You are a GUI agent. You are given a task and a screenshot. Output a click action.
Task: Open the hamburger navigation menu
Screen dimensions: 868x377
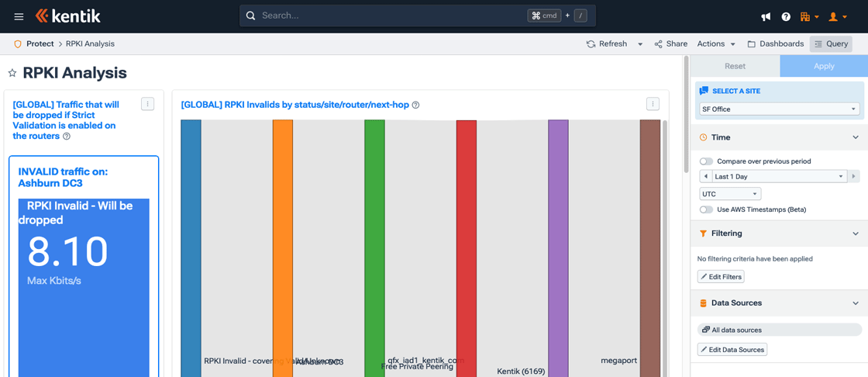(x=19, y=16)
